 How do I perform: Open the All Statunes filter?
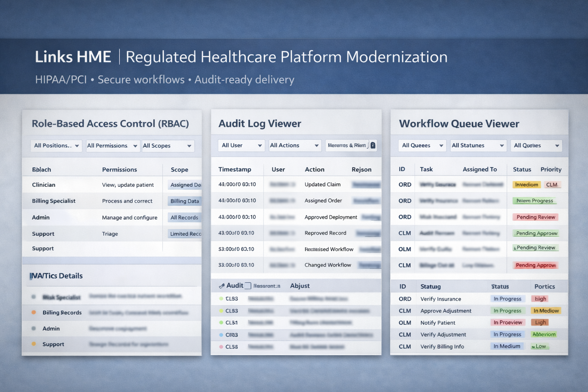[478, 145]
